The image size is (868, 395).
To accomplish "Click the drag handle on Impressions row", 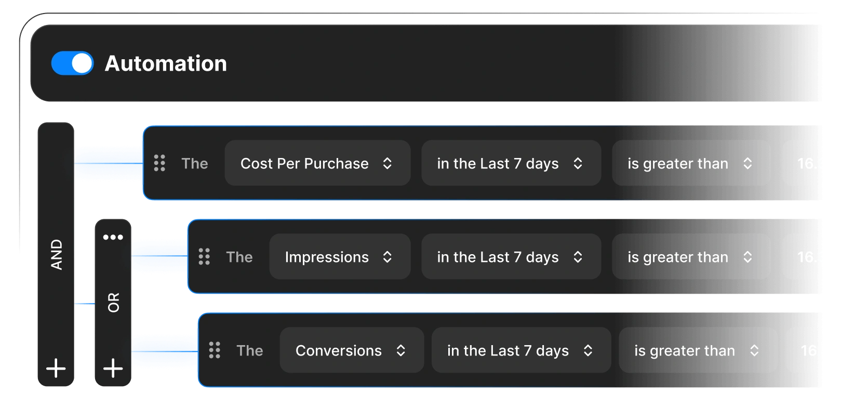I will point(204,257).
